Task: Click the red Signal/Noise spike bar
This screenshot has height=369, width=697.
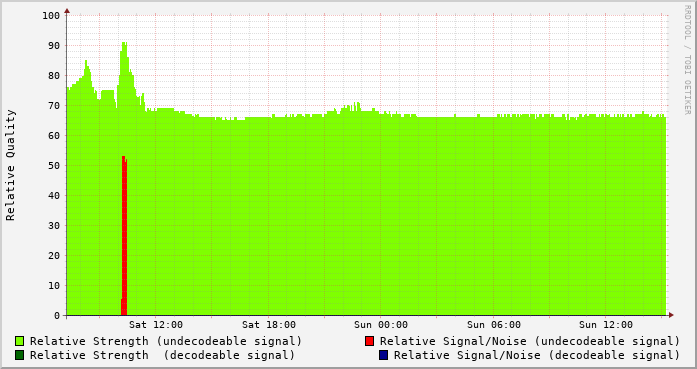Action: pos(124,236)
